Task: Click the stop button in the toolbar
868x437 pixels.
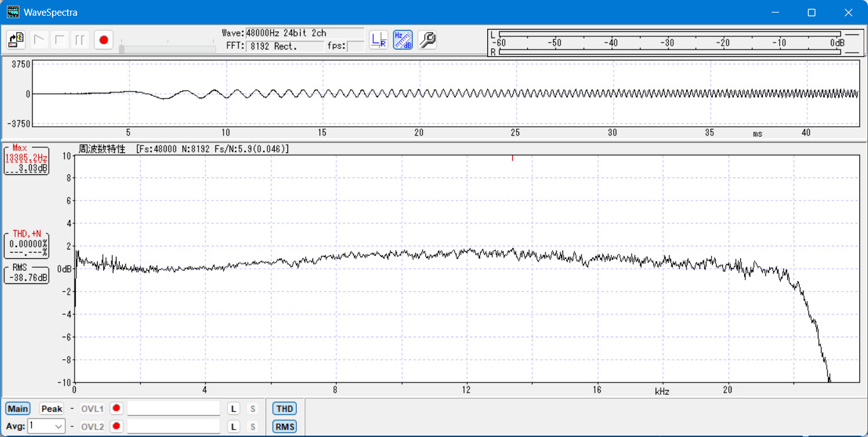Action: pyautogui.click(x=60, y=40)
